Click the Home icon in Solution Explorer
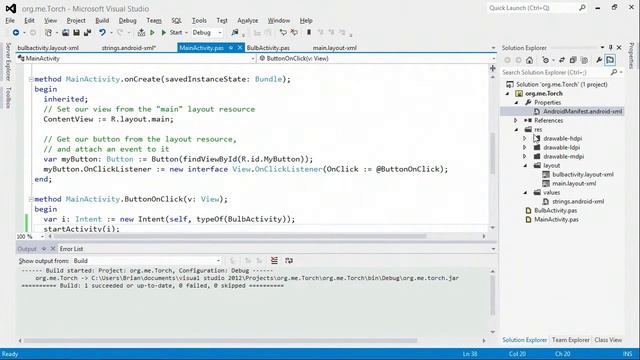The width and height of the screenshot is (640, 360). (529, 60)
